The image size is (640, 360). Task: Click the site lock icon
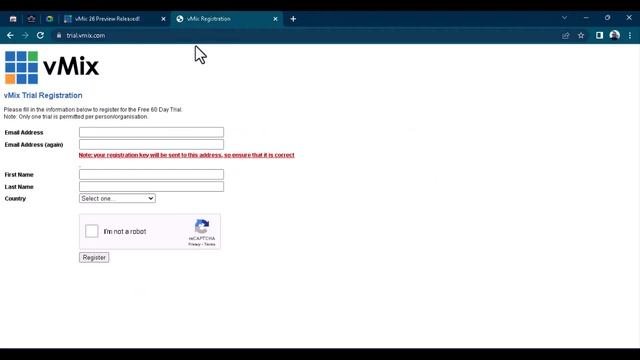[59, 36]
